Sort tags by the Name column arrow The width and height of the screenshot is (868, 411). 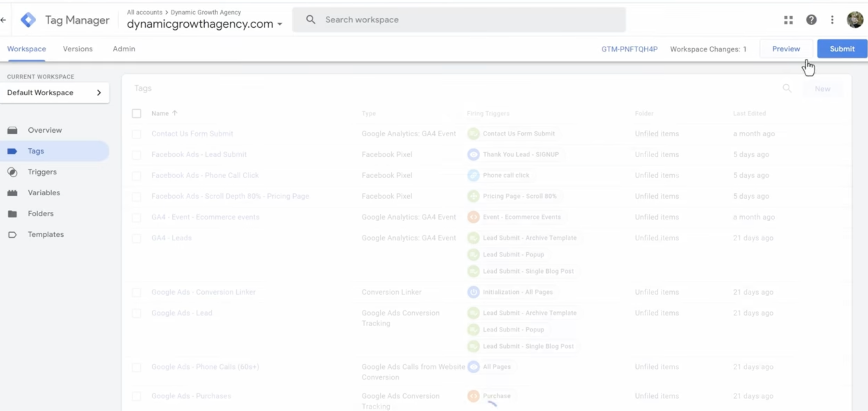(x=175, y=113)
